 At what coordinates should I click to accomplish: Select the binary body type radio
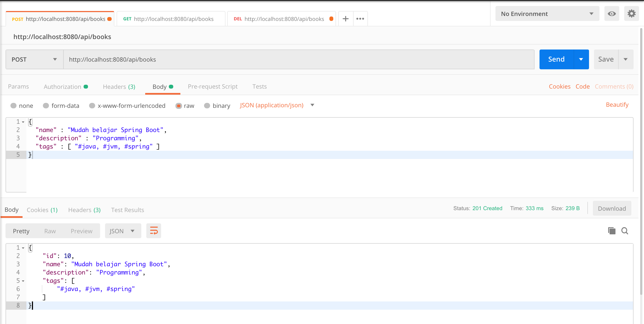207,106
